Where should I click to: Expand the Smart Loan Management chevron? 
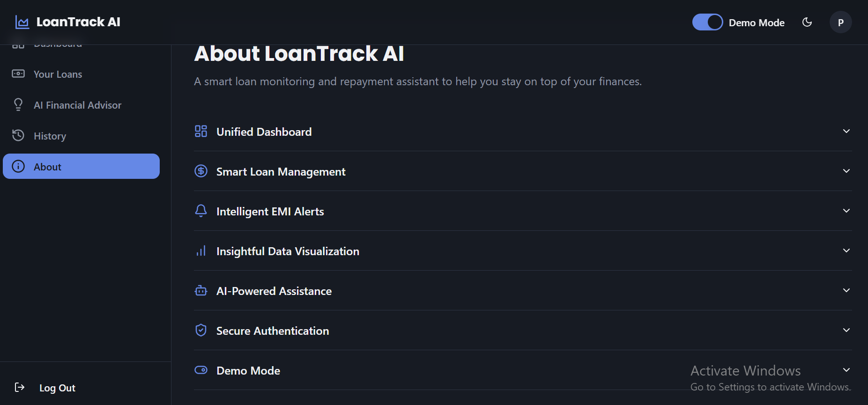click(x=846, y=171)
